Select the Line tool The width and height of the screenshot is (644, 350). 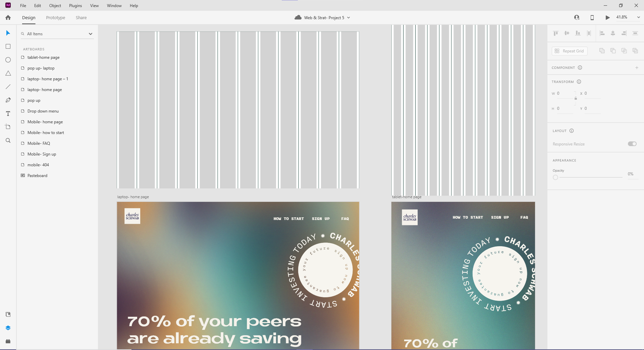(x=8, y=87)
